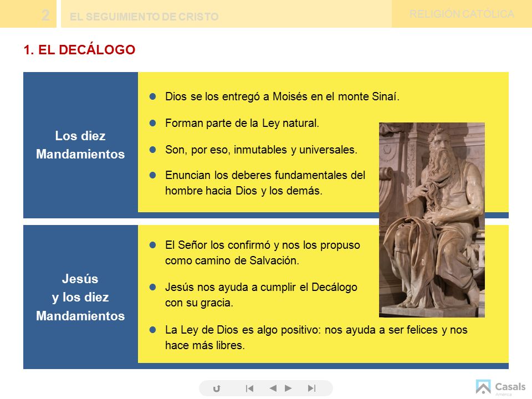Click the unit number 2 in header
The image size is (532, 399).
coord(45,16)
